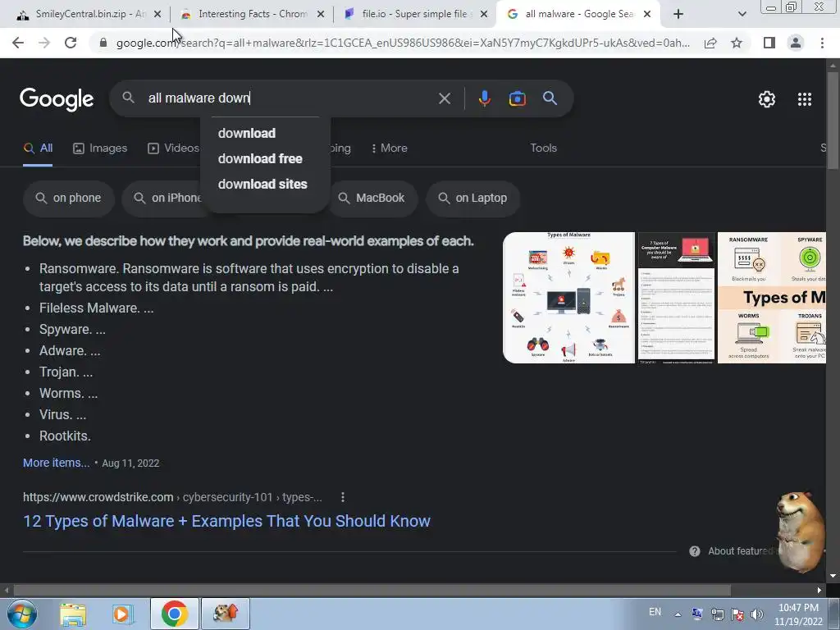
Task: Click the crowdstrike.com URL breadcrumb
Action: pos(172,497)
